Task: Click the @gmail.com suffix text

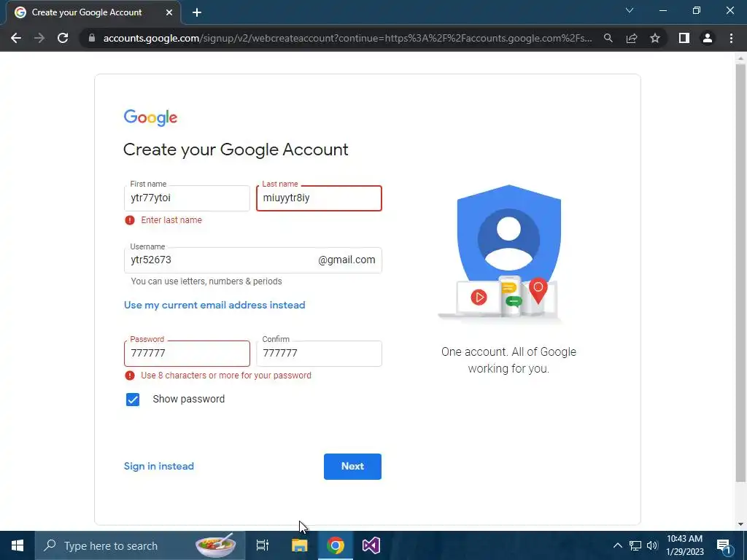Action: pyautogui.click(x=347, y=260)
